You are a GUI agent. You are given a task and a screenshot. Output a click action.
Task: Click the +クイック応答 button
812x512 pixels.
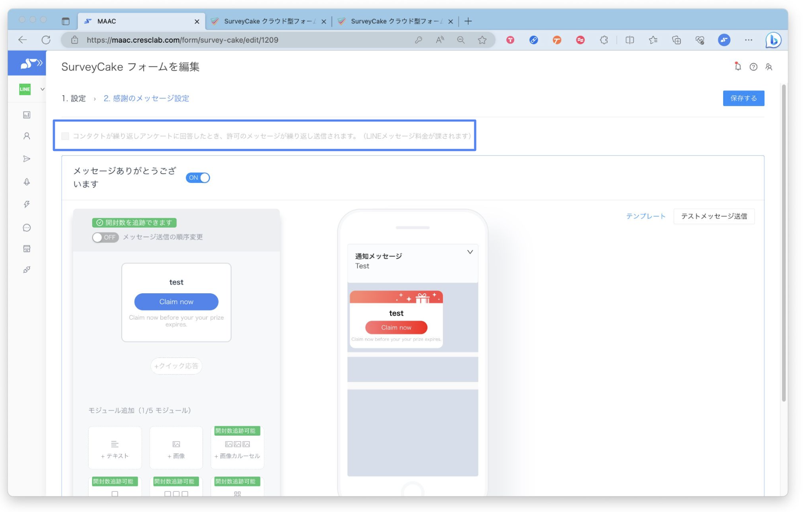coord(176,366)
